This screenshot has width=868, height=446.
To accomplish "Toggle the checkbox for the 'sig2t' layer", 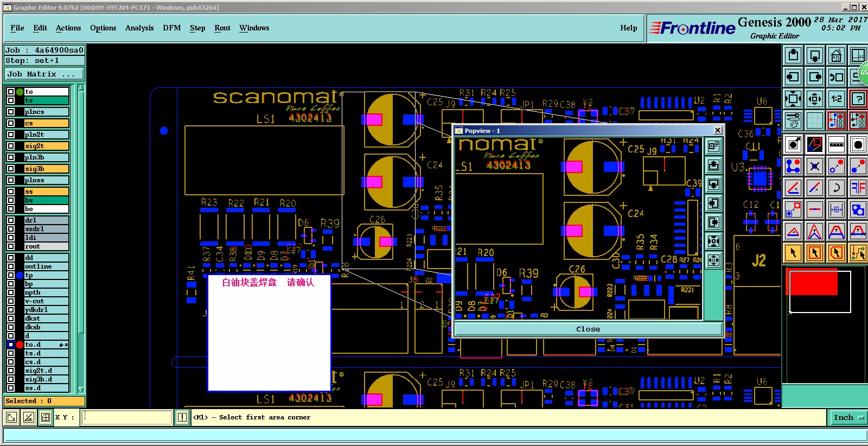I will [11, 146].
